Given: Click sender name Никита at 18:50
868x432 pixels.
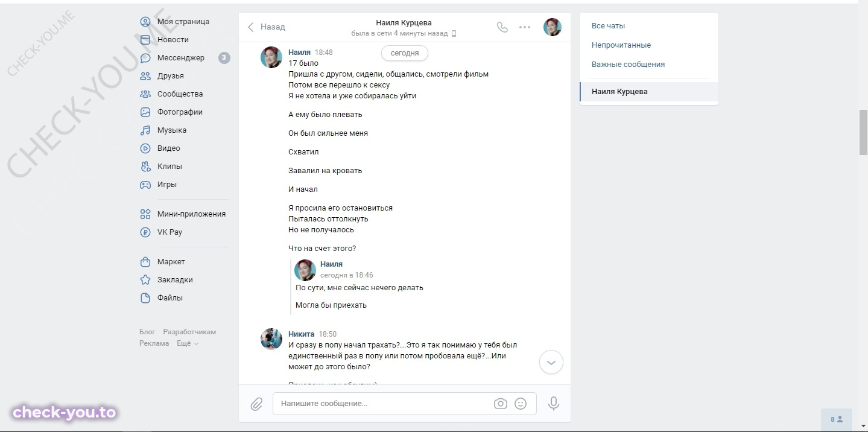Looking at the screenshot, I should pyautogui.click(x=301, y=334).
